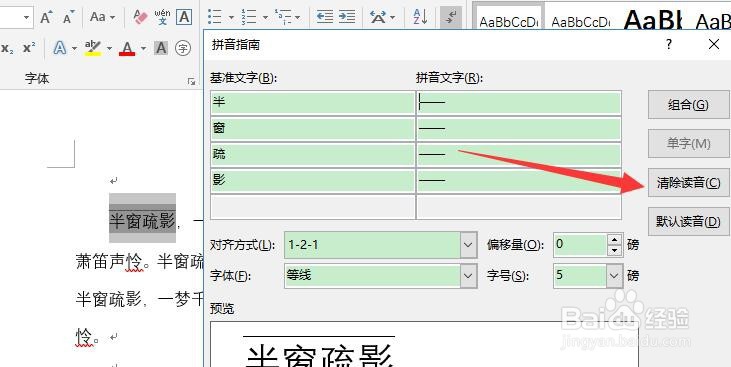Open the Font dialog launcher in the 字体 group
The height and width of the screenshot is (367, 731).
(x=191, y=82)
